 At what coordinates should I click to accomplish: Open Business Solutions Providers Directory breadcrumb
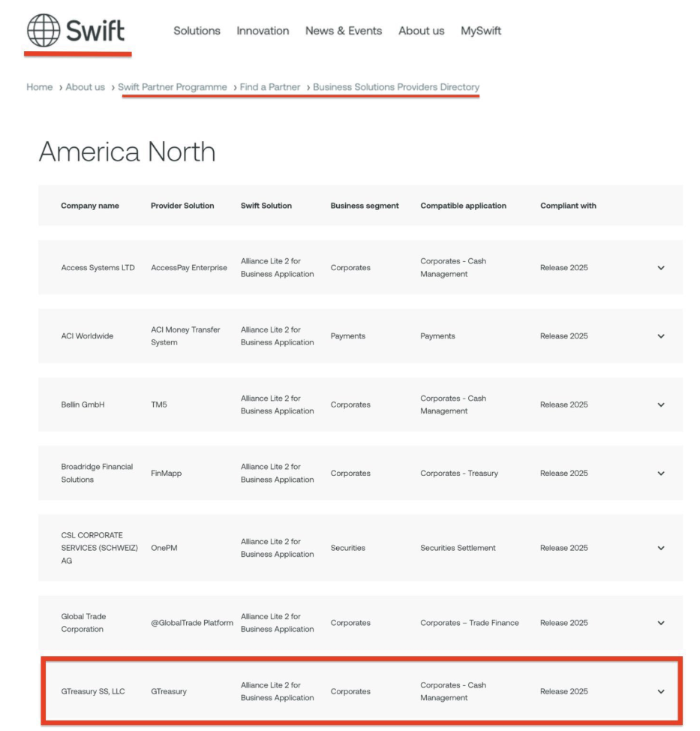click(x=396, y=87)
